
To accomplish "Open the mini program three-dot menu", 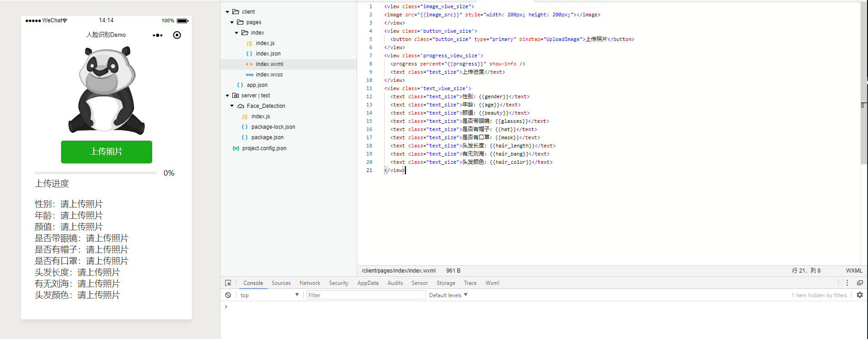I will coord(158,35).
